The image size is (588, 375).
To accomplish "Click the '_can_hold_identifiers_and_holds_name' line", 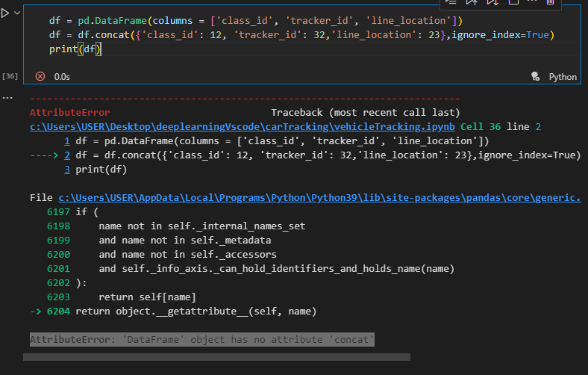I will [x=276, y=269].
